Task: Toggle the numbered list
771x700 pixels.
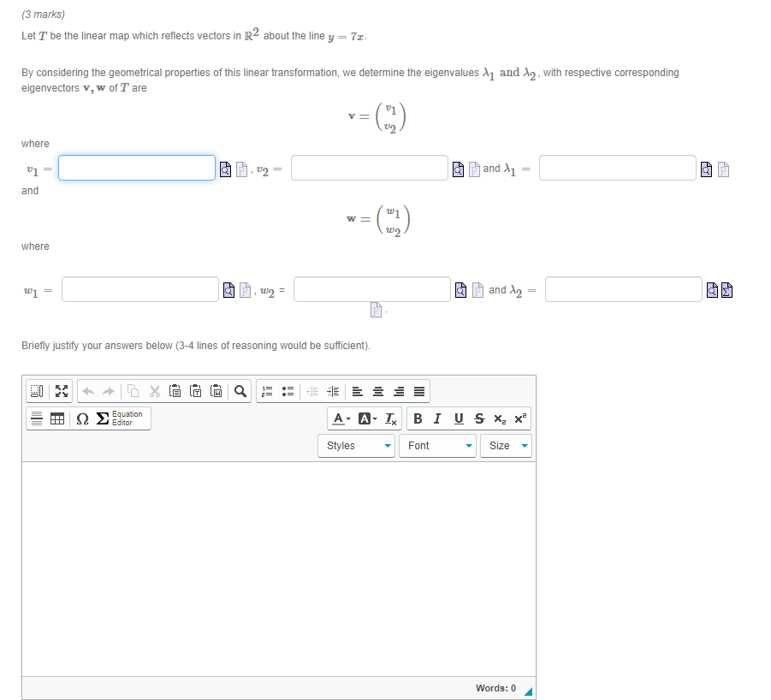Action: coord(266,390)
